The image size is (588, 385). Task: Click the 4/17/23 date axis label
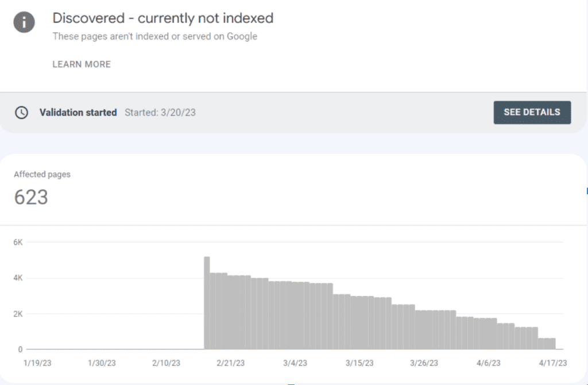(x=553, y=363)
